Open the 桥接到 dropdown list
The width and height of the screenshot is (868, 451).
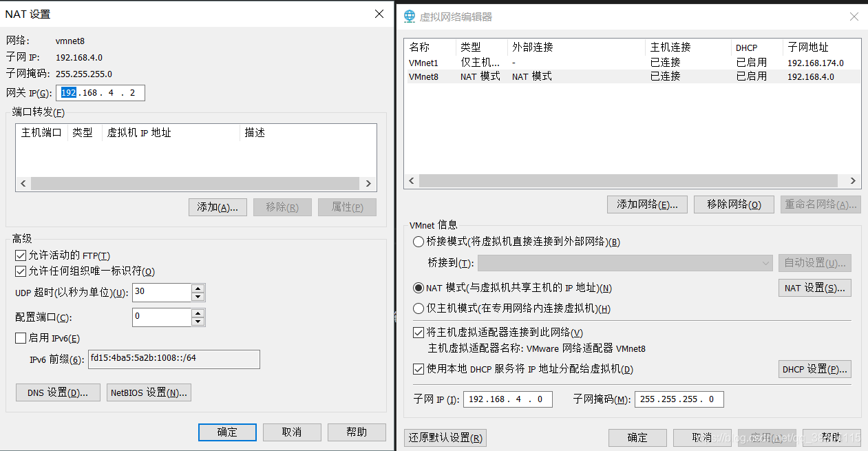tap(625, 263)
